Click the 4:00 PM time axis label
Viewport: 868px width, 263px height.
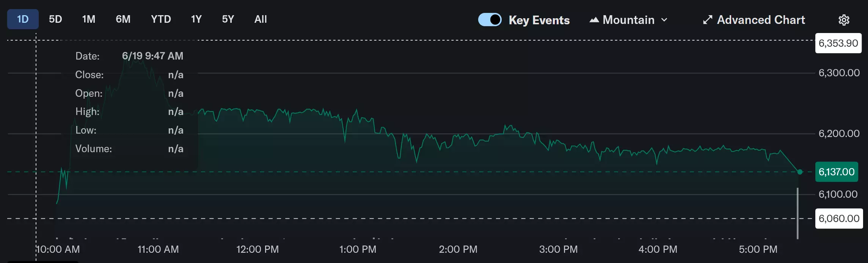click(x=658, y=249)
